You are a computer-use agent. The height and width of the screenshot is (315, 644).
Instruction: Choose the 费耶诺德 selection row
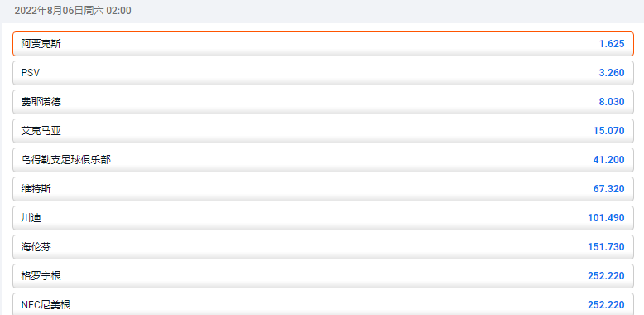323,102
